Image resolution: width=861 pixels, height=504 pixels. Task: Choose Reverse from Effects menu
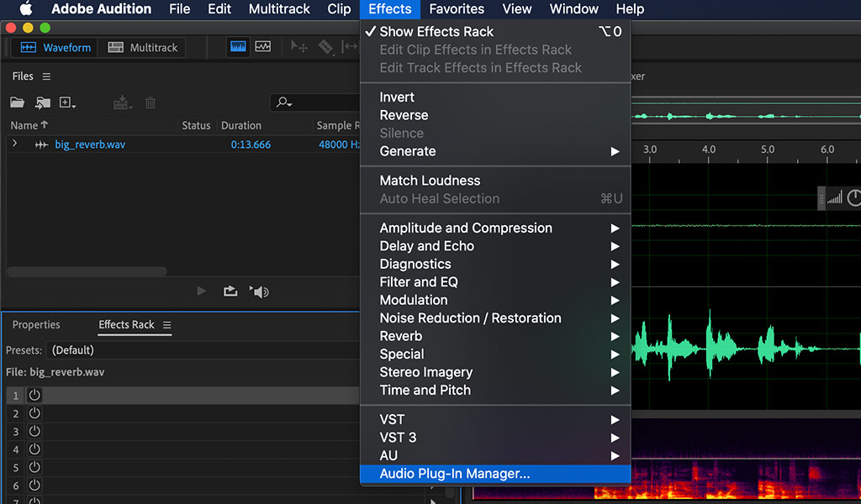[x=494, y=115]
